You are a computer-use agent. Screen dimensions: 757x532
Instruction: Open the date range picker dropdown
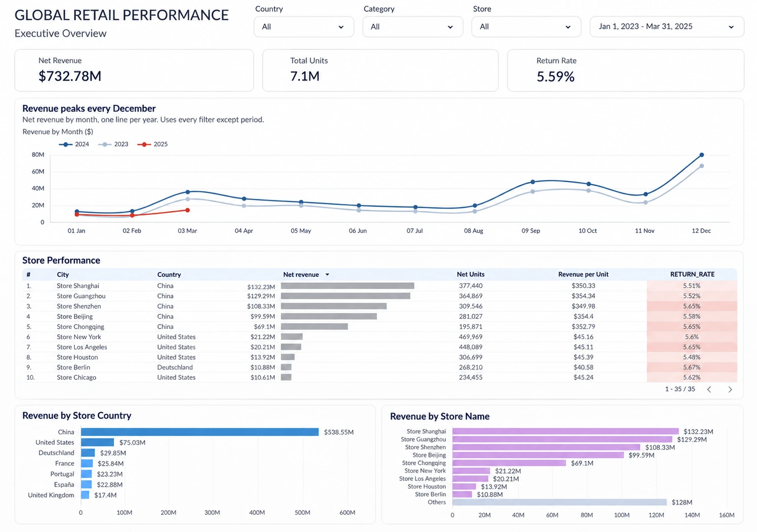[666, 27]
